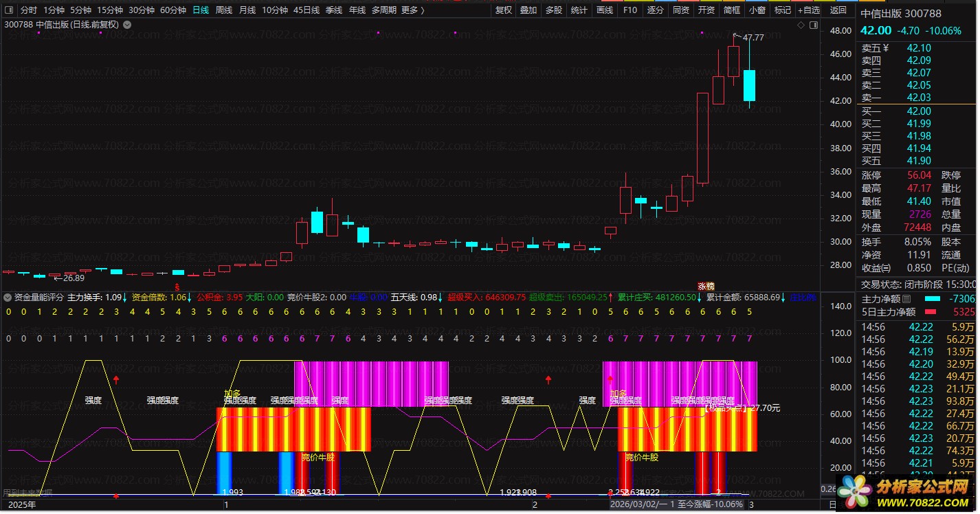
Task: Click the 标记 mark button
Action: pyautogui.click(x=783, y=10)
